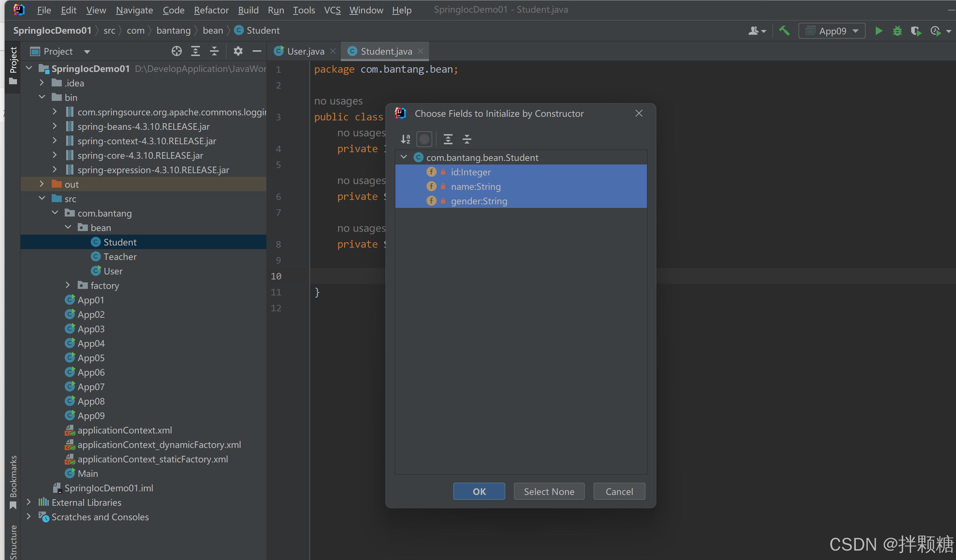Click the Select Opened File target icon

176,51
